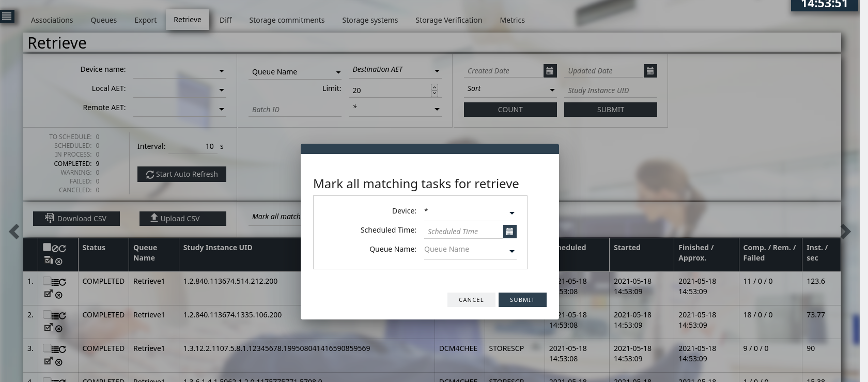
Task: Click the Study Instance UID filter field
Action: click(x=611, y=90)
